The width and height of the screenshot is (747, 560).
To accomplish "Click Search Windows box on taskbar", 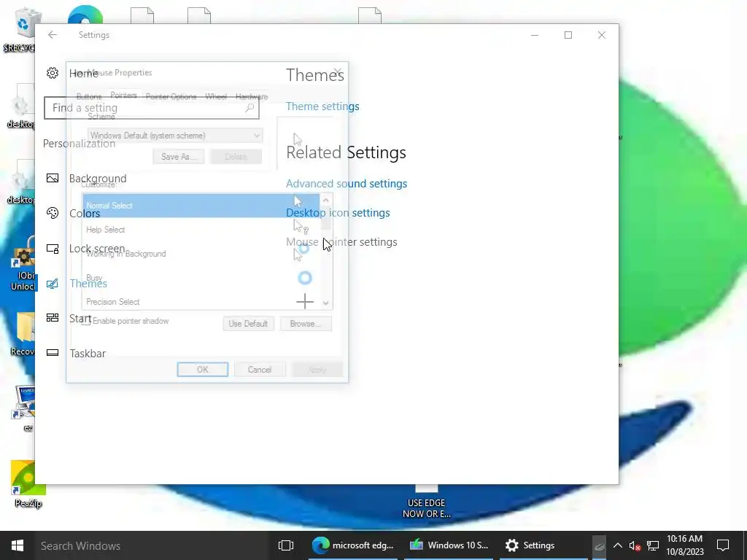I will coord(152,545).
